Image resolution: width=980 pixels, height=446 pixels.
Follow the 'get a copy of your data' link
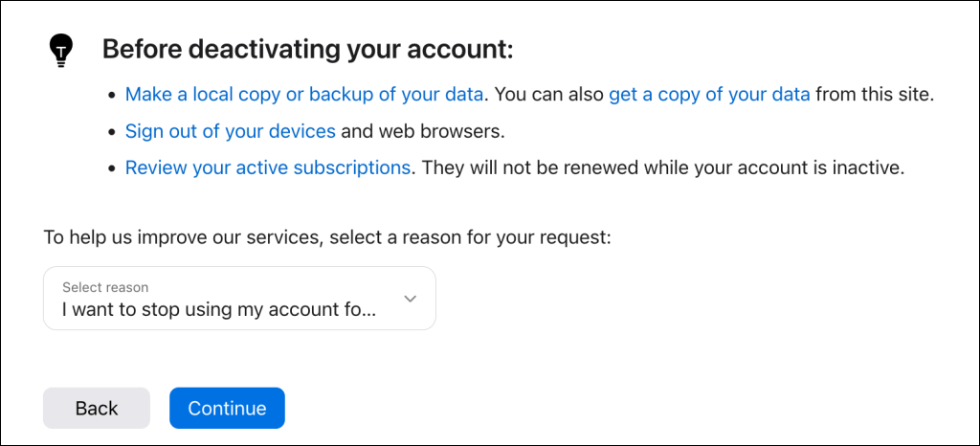coord(709,95)
